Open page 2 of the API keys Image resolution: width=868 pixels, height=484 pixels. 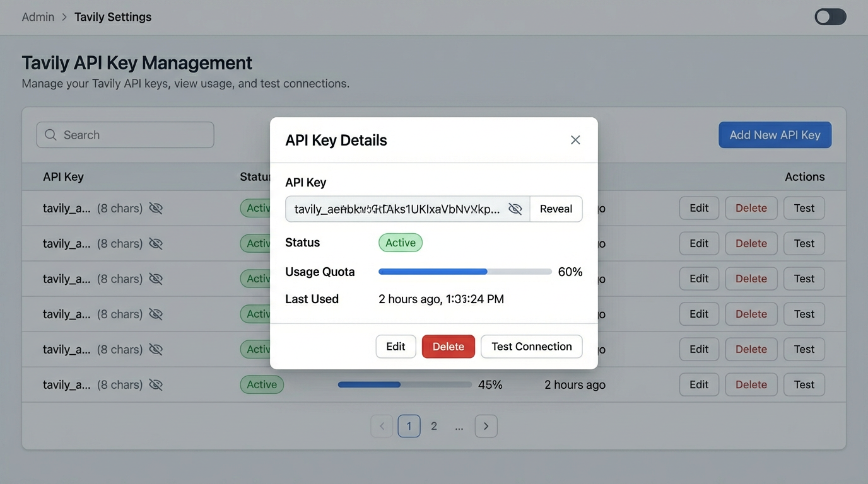[x=434, y=426]
